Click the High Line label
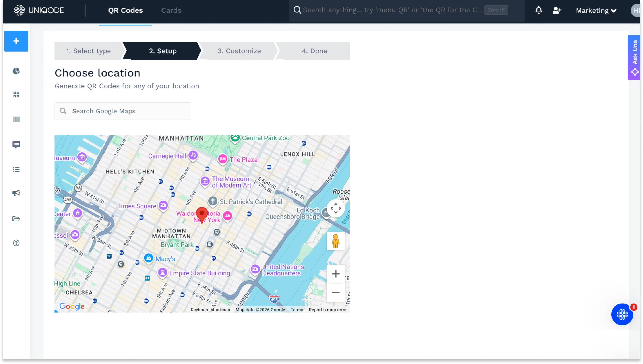The width and height of the screenshot is (643, 364). [68, 283]
